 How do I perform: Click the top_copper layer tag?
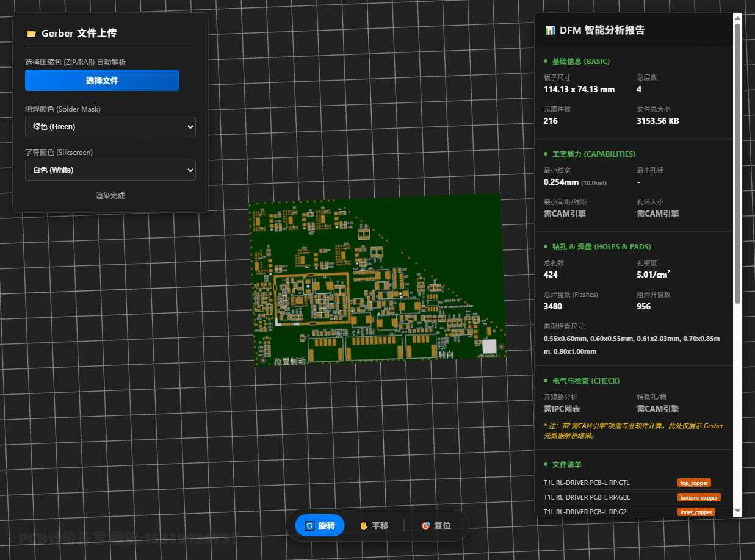pyautogui.click(x=694, y=483)
